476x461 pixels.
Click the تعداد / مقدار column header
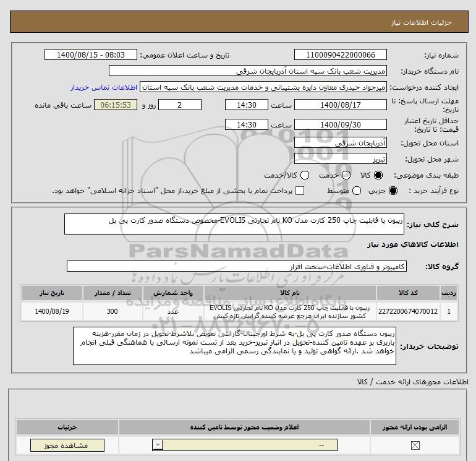pos(113,293)
